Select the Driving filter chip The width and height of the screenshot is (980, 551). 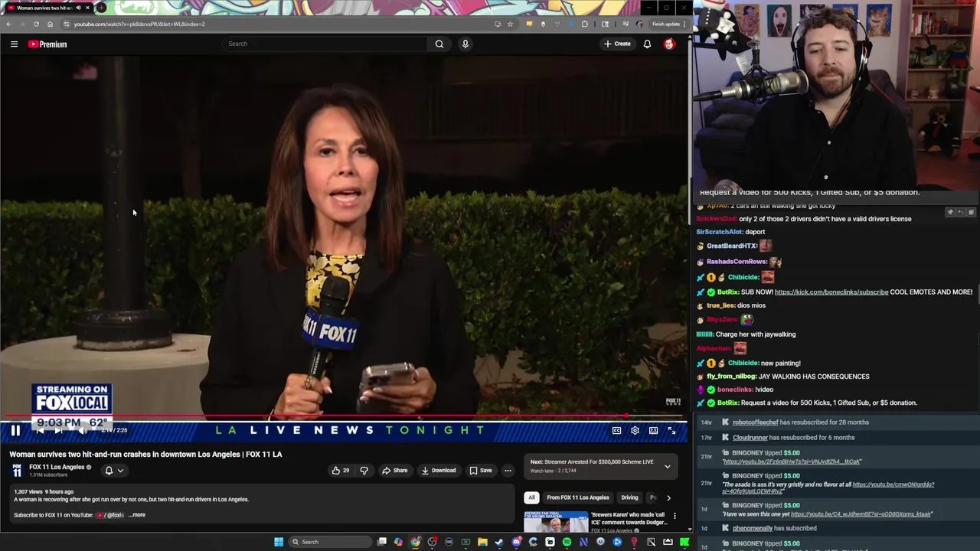[629, 497]
